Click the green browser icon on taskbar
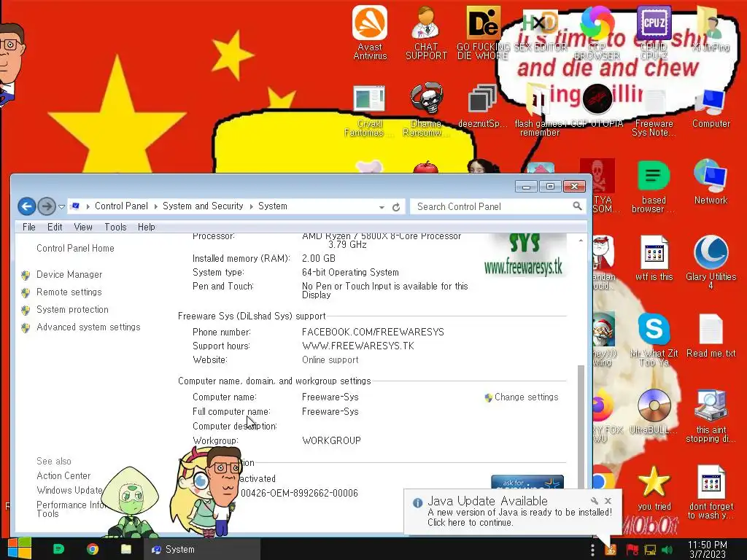Image resolution: width=747 pixels, height=560 pixels. pos(58,549)
